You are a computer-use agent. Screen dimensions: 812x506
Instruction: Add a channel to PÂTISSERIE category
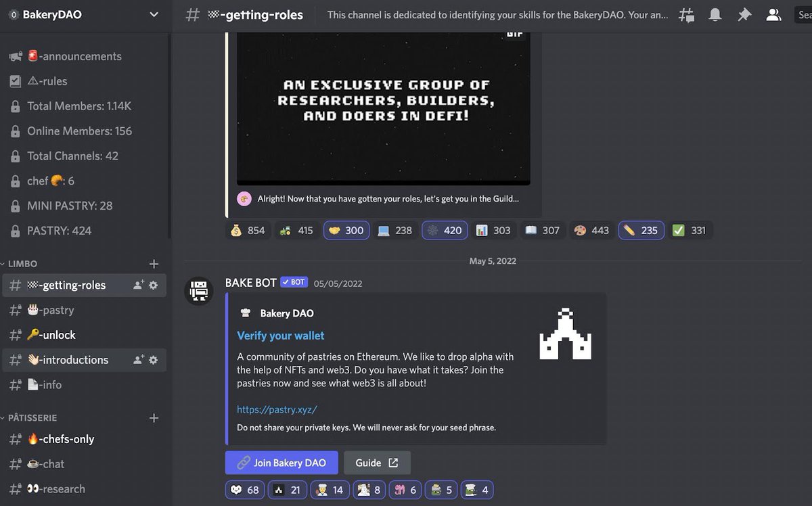[x=154, y=418]
